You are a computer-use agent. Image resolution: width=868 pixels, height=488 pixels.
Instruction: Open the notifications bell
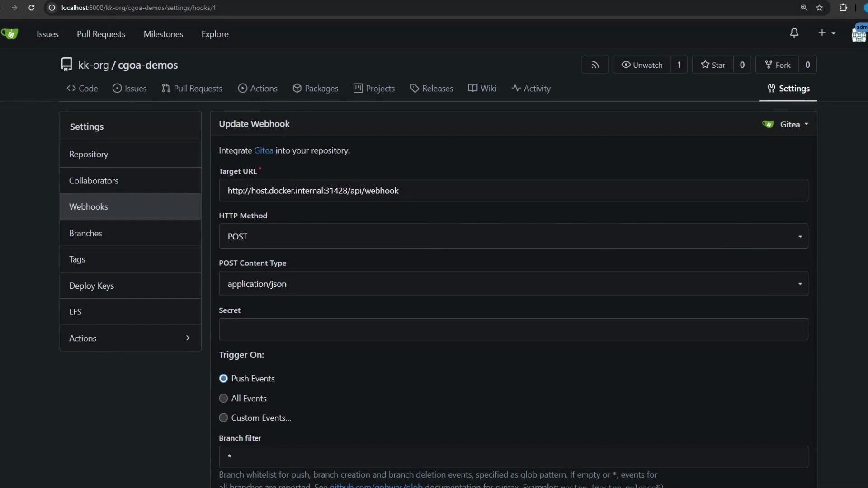[794, 33]
